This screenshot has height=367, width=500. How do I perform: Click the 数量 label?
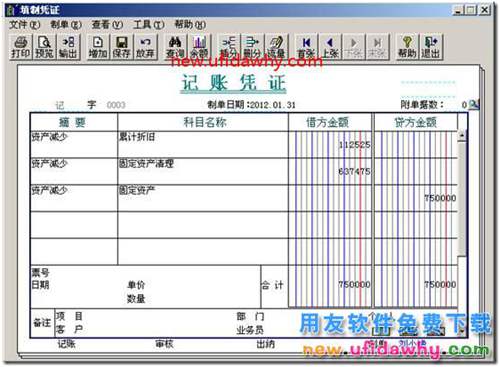click(136, 299)
